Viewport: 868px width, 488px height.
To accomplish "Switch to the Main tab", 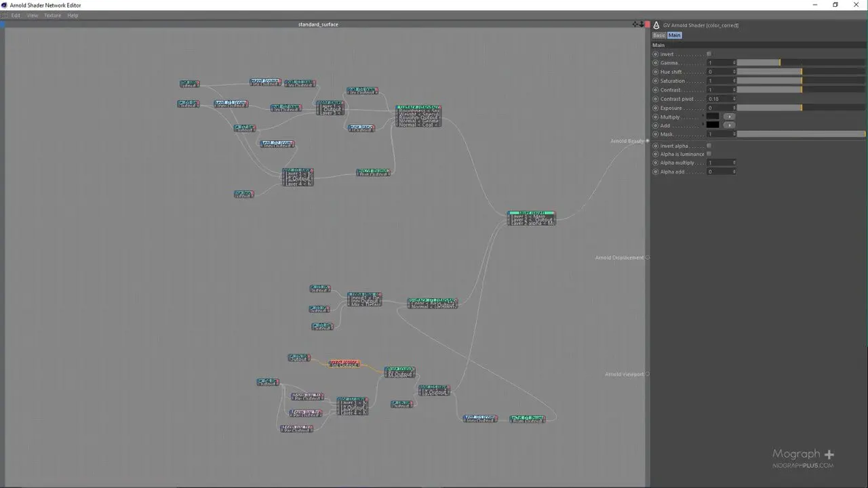I will point(674,35).
